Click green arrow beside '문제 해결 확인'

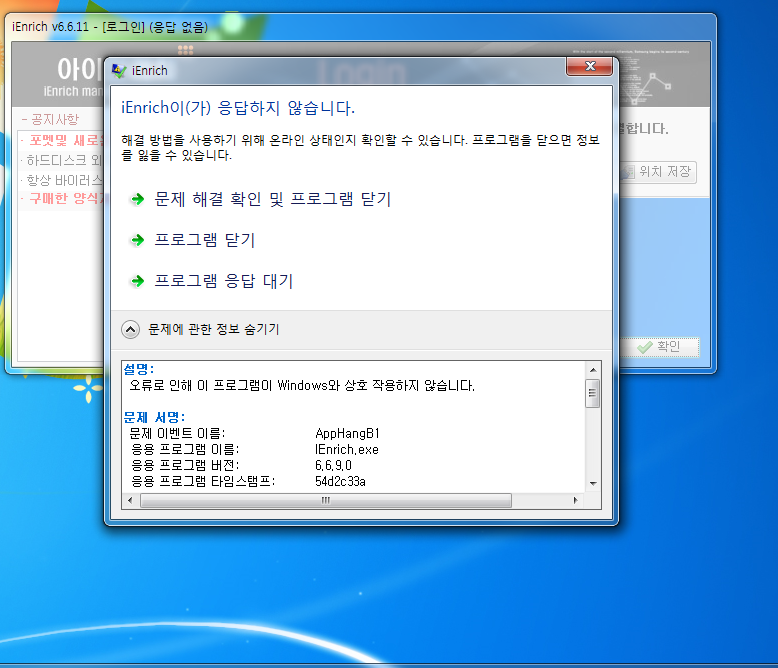[138, 200]
